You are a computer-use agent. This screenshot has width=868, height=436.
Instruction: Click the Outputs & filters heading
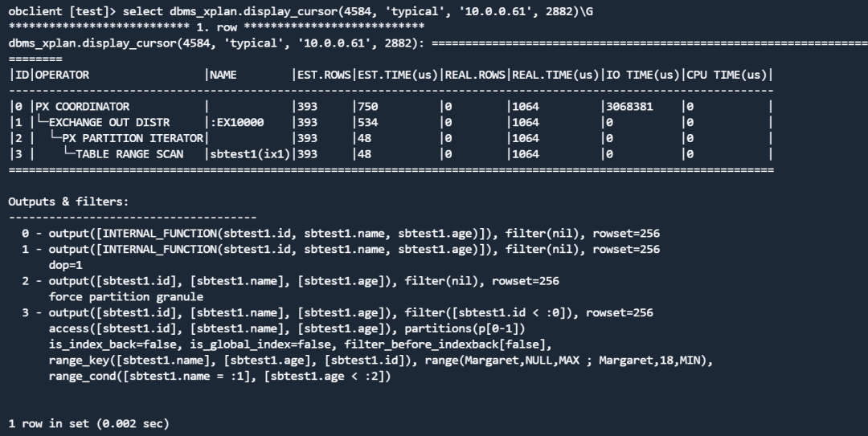pyautogui.click(x=68, y=202)
